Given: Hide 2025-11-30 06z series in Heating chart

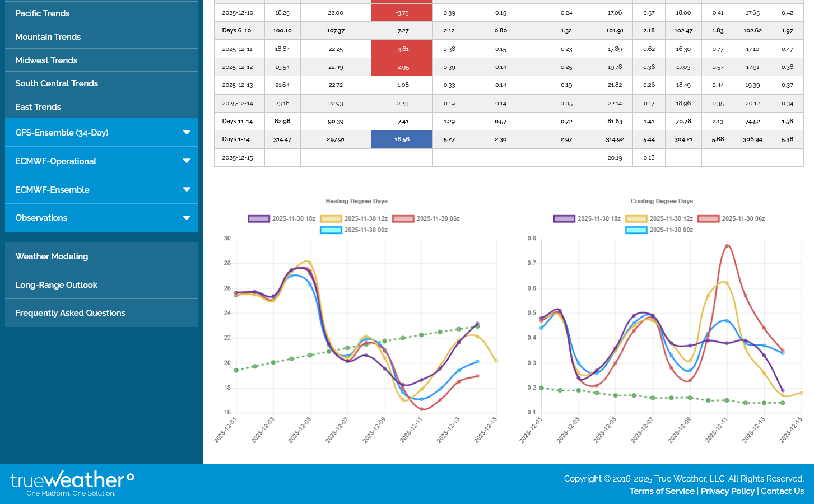Looking at the screenshot, I should (403, 219).
